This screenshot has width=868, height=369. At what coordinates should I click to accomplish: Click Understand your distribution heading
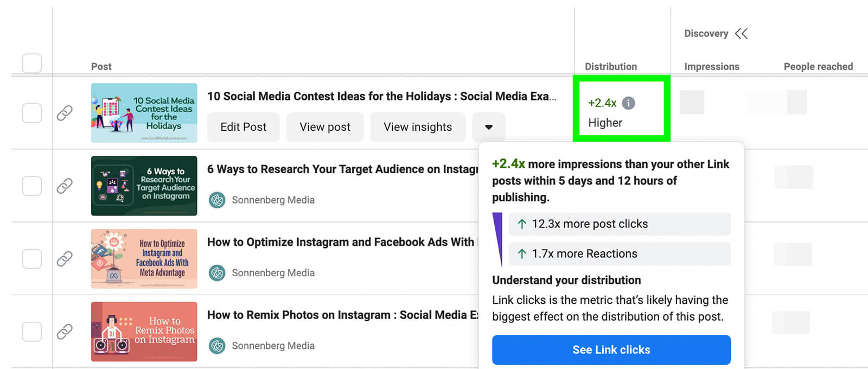566,280
